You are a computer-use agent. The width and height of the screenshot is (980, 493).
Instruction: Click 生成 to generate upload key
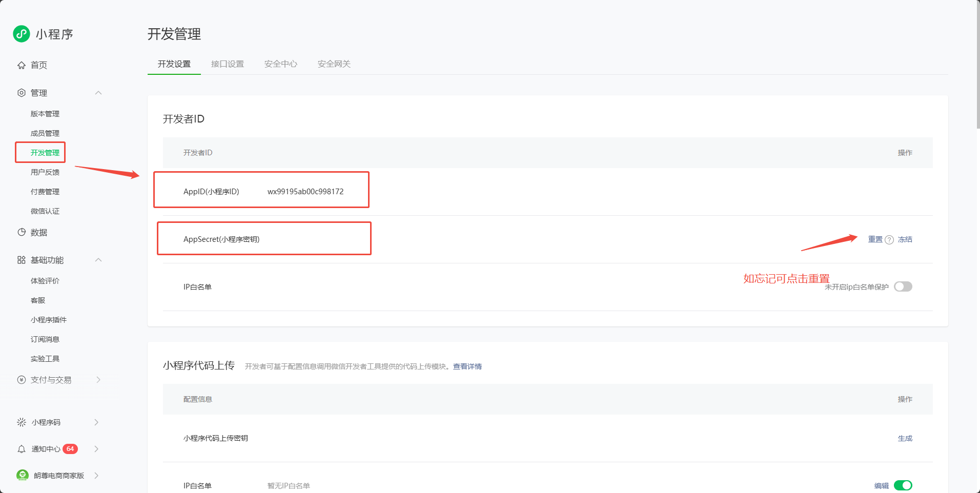pyautogui.click(x=905, y=438)
